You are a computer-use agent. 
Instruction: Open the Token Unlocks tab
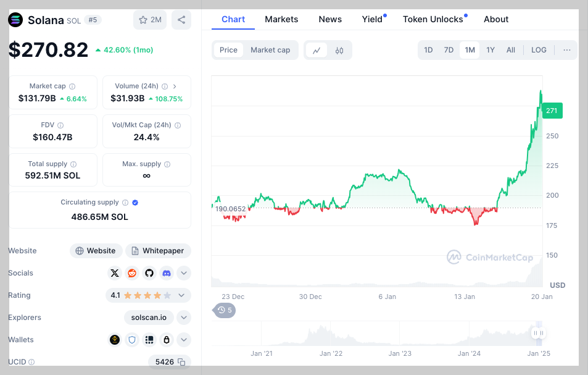pos(433,20)
